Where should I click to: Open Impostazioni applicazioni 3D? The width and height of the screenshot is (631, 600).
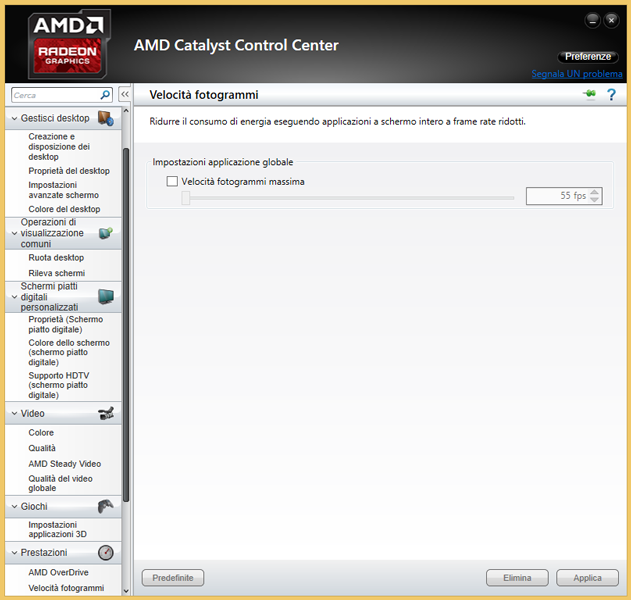(x=57, y=529)
